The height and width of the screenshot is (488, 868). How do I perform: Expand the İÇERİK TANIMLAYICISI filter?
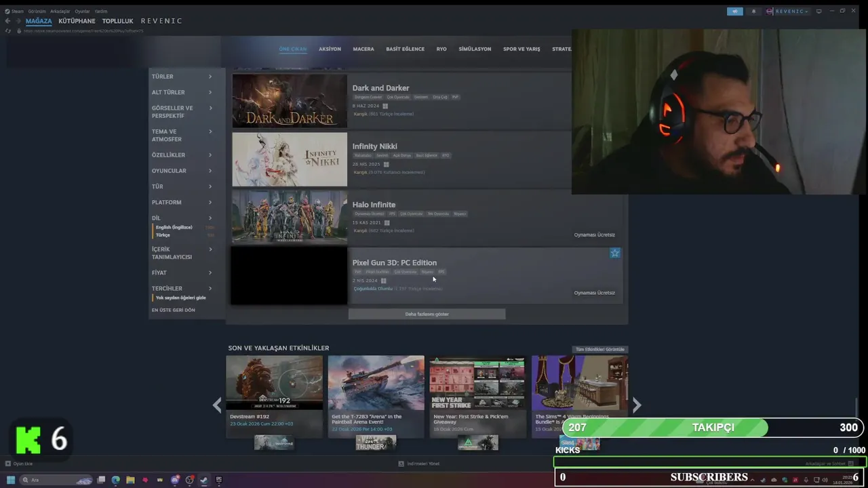pyautogui.click(x=182, y=253)
